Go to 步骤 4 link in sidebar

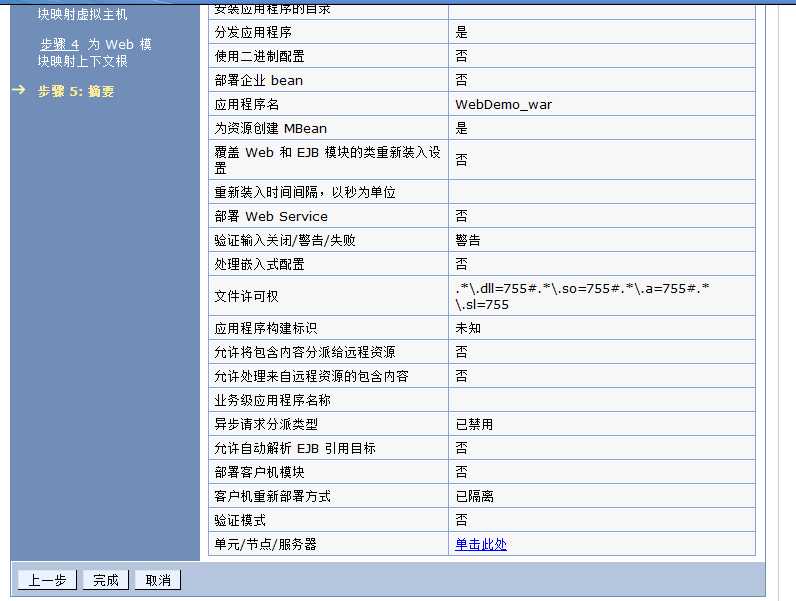coord(60,45)
